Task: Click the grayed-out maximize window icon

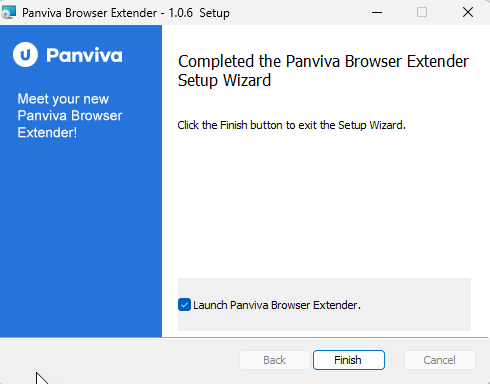Action: (422, 12)
